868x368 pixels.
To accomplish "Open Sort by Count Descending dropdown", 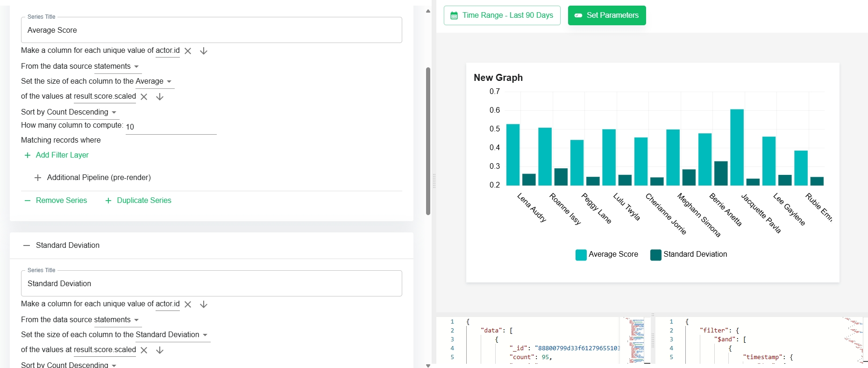I will pos(82,112).
